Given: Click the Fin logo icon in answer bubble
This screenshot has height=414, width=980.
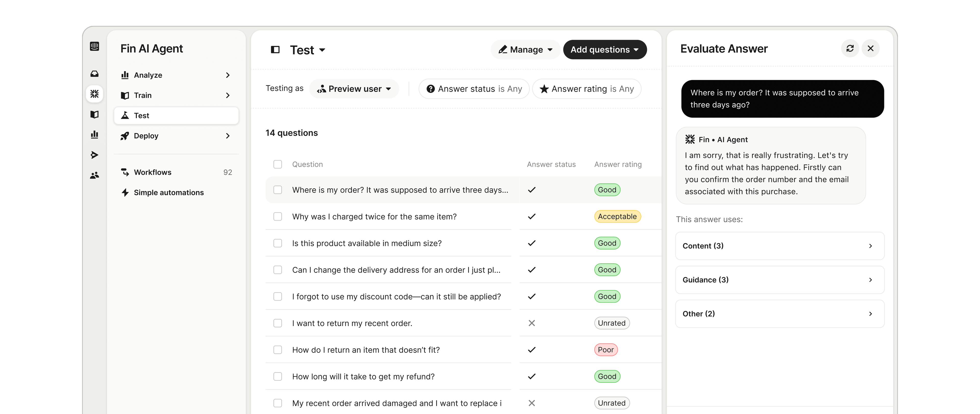Looking at the screenshot, I should coord(690,139).
